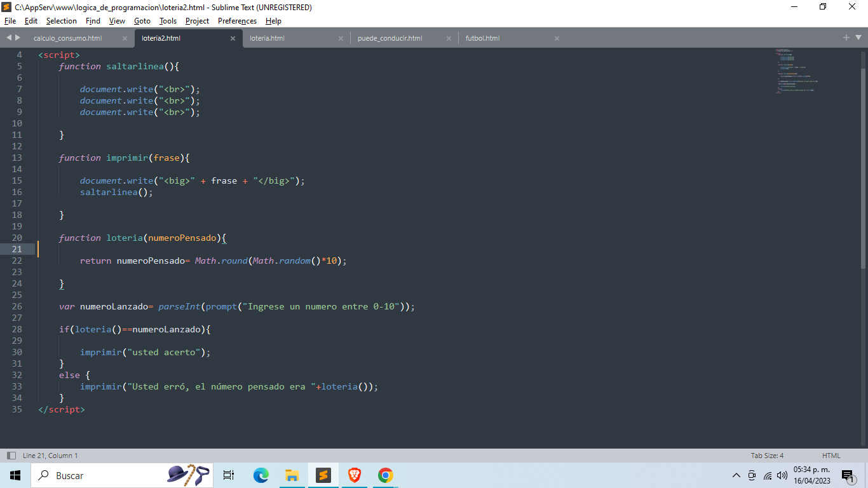Close the loteria.html tab

pos(341,39)
